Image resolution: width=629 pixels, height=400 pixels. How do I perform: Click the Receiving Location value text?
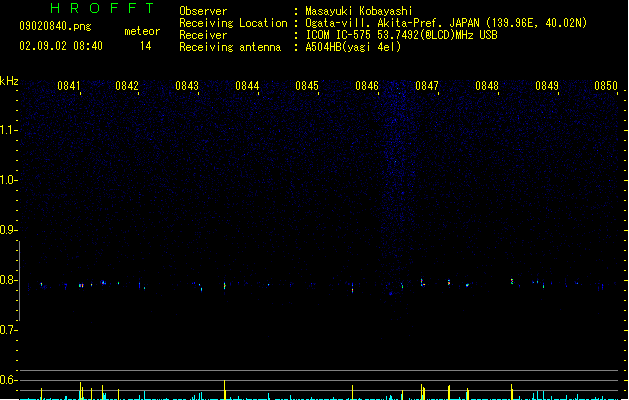[x=446, y=23]
